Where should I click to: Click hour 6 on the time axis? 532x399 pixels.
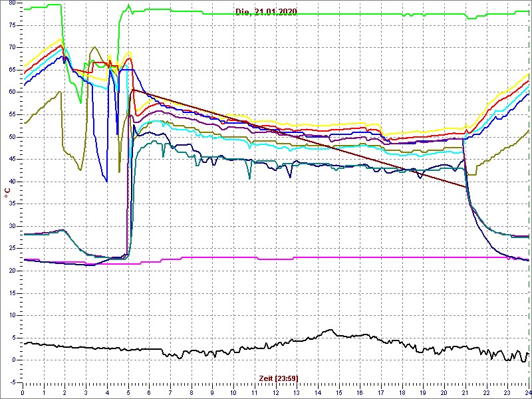(149, 392)
